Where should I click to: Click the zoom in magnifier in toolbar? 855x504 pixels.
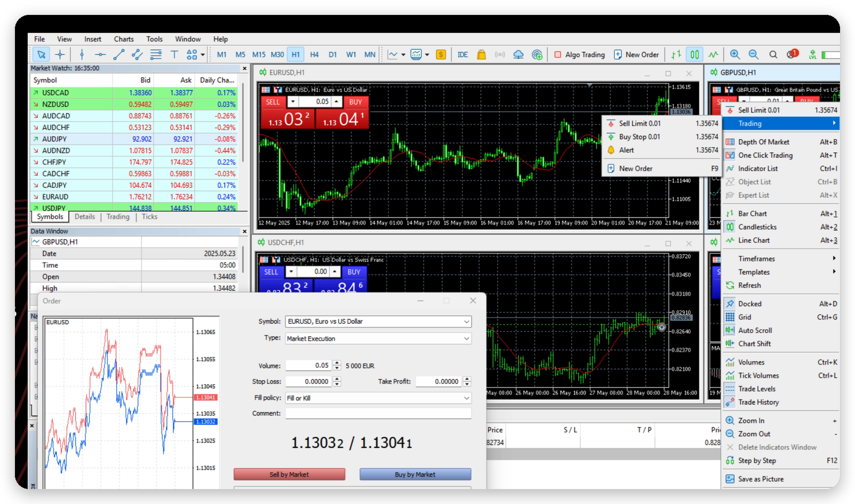735,54
